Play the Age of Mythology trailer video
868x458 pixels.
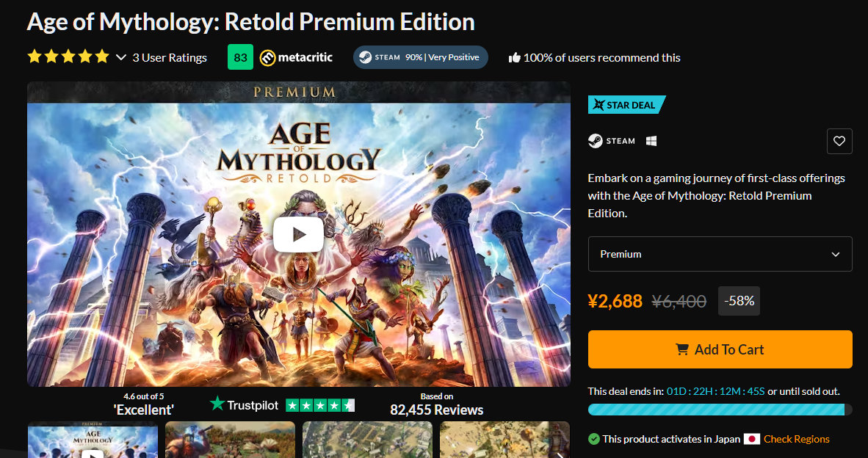pyautogui.click(x=298, y=234)
